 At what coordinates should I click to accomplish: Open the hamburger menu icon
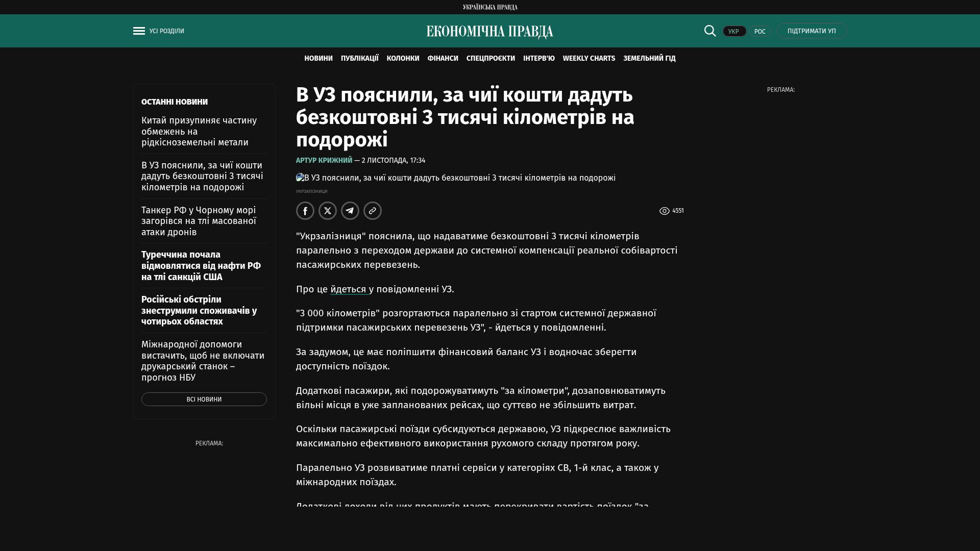(139, 31)
